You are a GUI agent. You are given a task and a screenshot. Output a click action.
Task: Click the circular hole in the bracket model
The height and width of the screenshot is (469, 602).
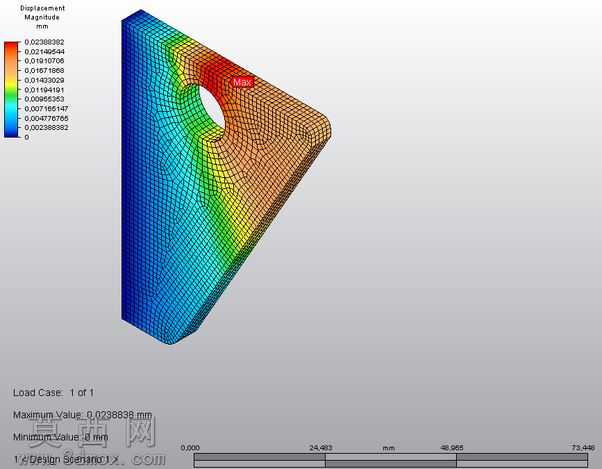click(212, 108)
